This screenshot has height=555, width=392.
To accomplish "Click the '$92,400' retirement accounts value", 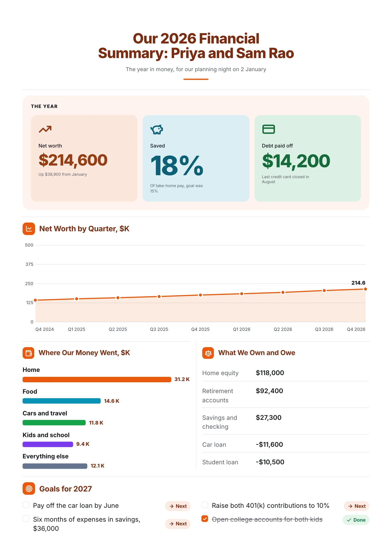I will click(270, 391).
